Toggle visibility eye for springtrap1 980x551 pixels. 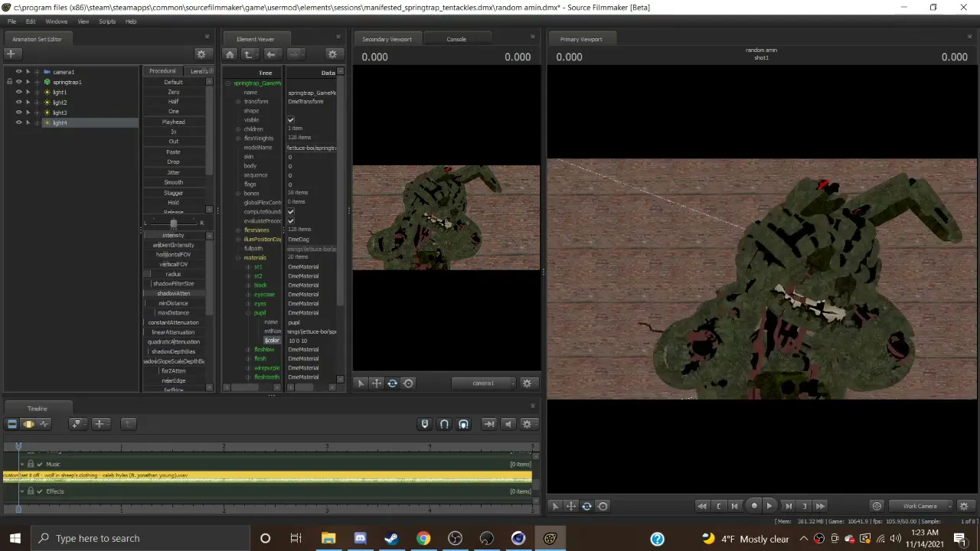19,82
